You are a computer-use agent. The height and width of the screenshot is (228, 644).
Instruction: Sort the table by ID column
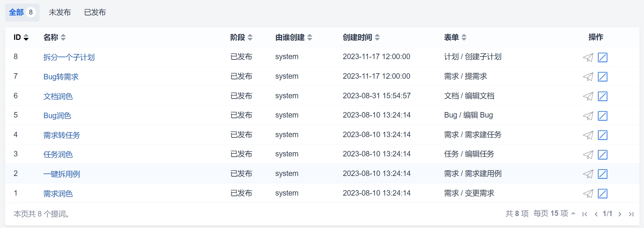tap(21, 38)
